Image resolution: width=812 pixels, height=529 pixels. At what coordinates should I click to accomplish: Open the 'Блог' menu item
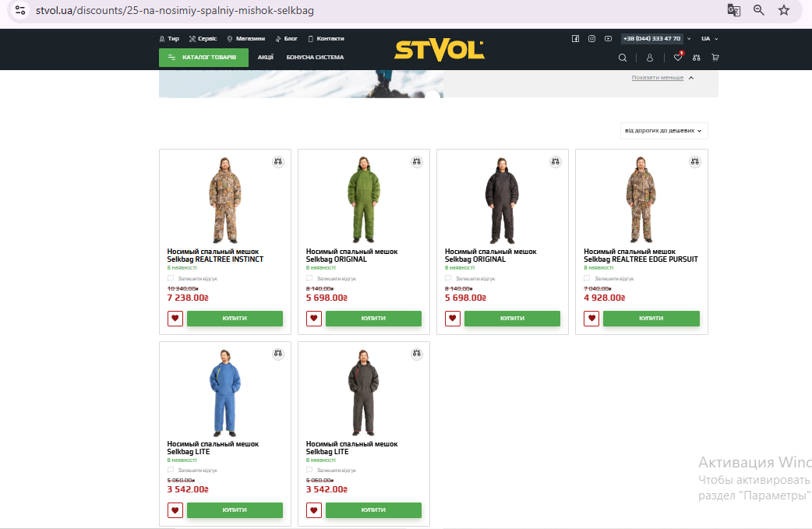click(x=286, y=39)
